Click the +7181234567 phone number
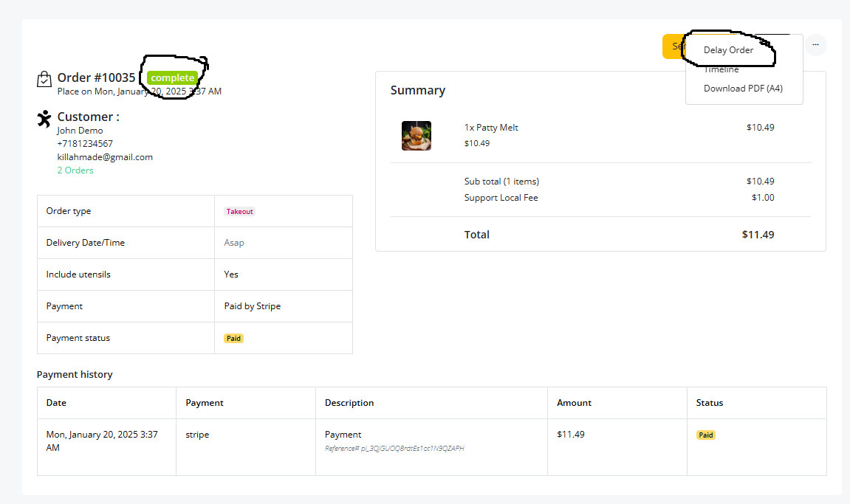The image size is (850, 504). pyautogui.click(x=85, y=144)
